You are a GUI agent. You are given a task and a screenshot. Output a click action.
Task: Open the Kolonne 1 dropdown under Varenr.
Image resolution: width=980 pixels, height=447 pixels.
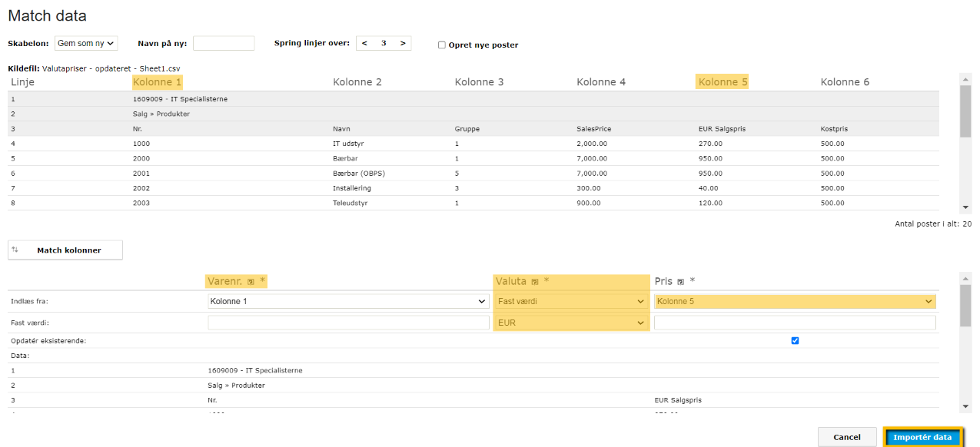pos(347,301)
